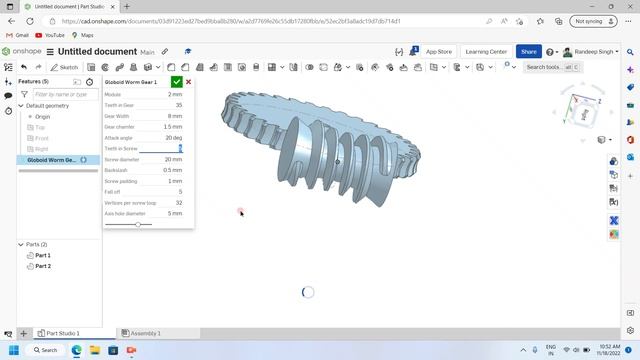Viewport: 640px width, 360px height.
Task: Confirm the Globoid Worm Gear 1 feature
Action: tap(176, 82)
